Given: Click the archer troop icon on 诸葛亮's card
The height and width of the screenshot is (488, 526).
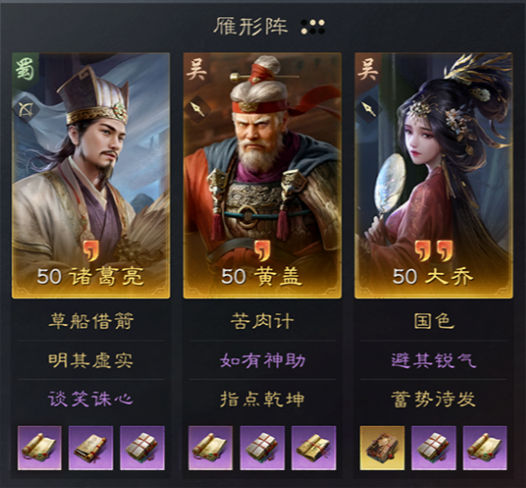Looking at the screenshot, I should coord(25,109).
